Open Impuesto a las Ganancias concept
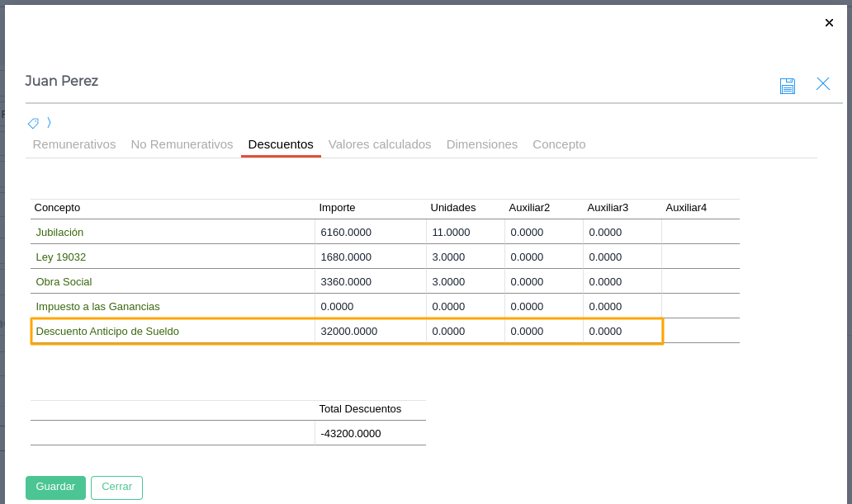Screen dimensions: 852x504 click(x=97, y=307)
